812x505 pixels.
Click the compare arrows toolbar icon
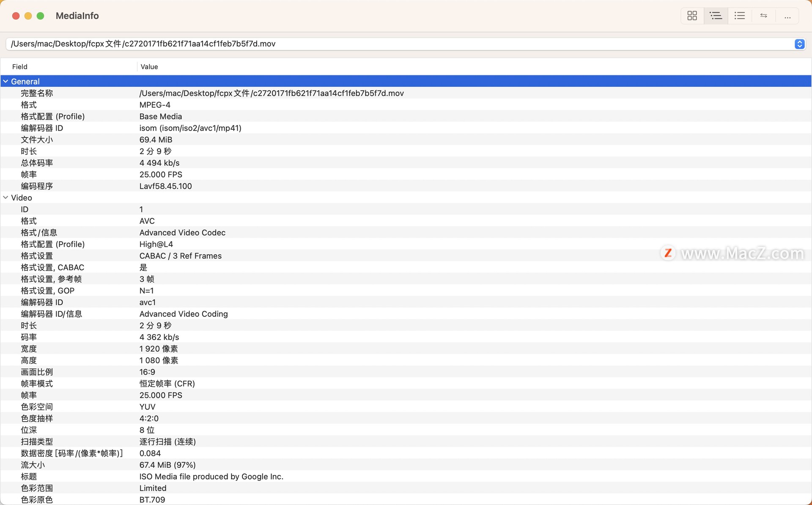pos(763,16)
